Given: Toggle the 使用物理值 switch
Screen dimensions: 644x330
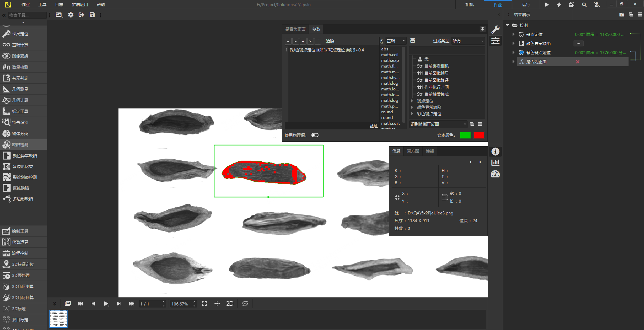Looking at the screenshot, I should coord(315,135).
